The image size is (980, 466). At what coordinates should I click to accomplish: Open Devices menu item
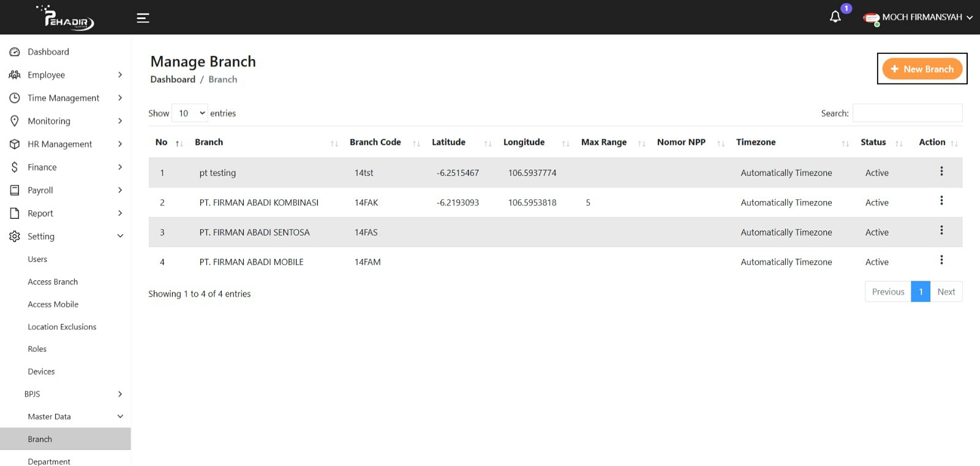(41, 372)
